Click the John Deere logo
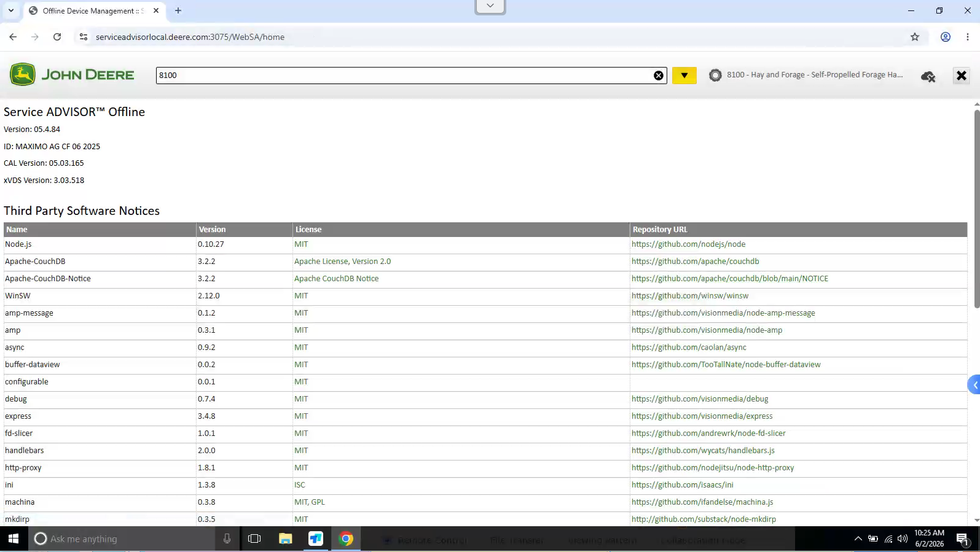Screen dimensions: 980x552 pyautogui.click(x=72, y=75)
